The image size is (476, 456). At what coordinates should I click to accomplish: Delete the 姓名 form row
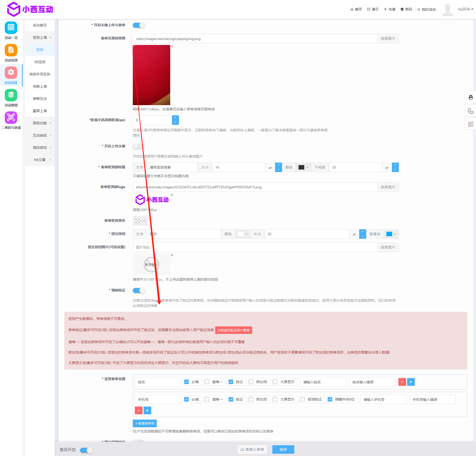point(402,382)
